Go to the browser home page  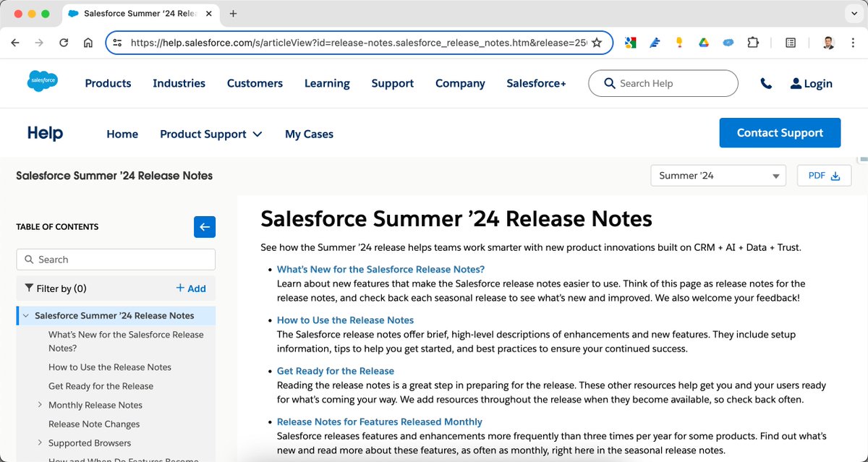click(88, 43)
